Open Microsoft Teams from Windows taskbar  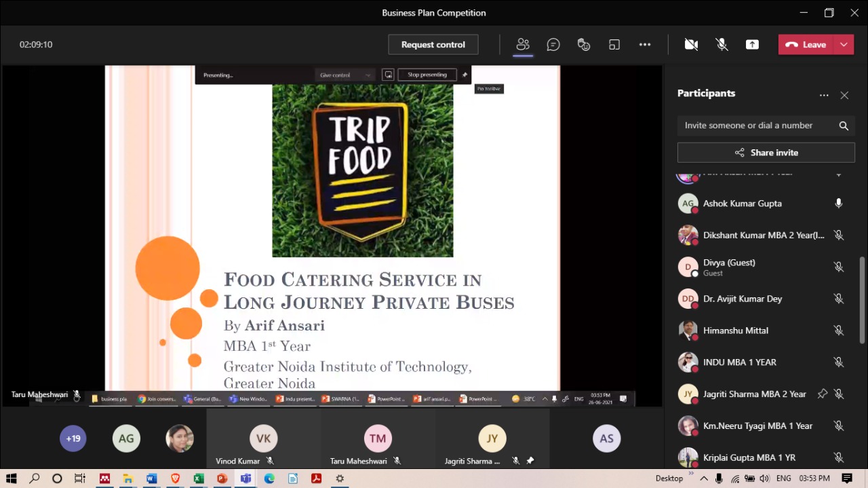[x=245, y=478]
